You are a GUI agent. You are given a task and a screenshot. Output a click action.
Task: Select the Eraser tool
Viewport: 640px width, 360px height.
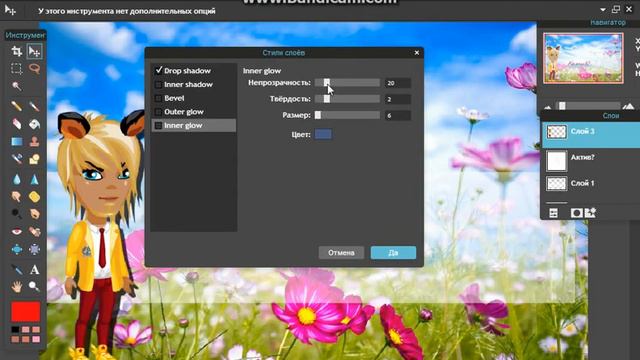[17, 124]
